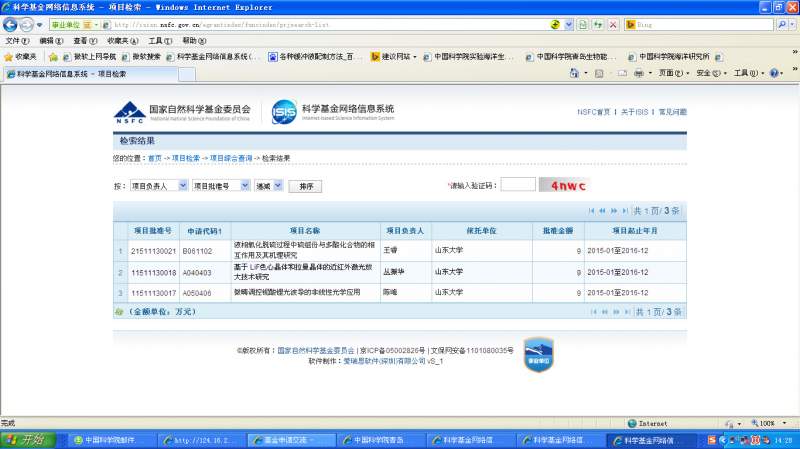This screenshot has height=449, width=800.
Task: Expand the 项目批准号 sort field dropdown
Action: coord(245,186)
